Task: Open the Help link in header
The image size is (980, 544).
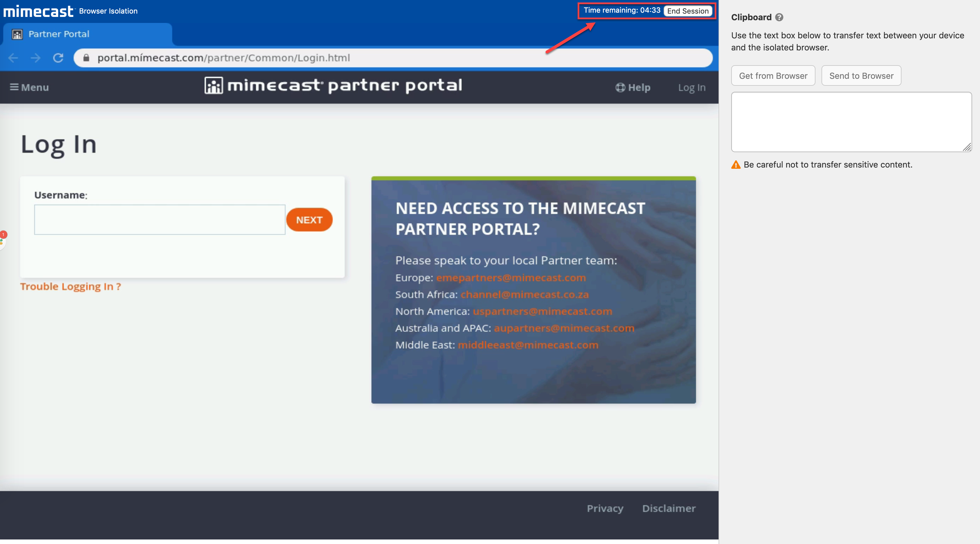Action: pyautogui.click(x=633, y=88)
